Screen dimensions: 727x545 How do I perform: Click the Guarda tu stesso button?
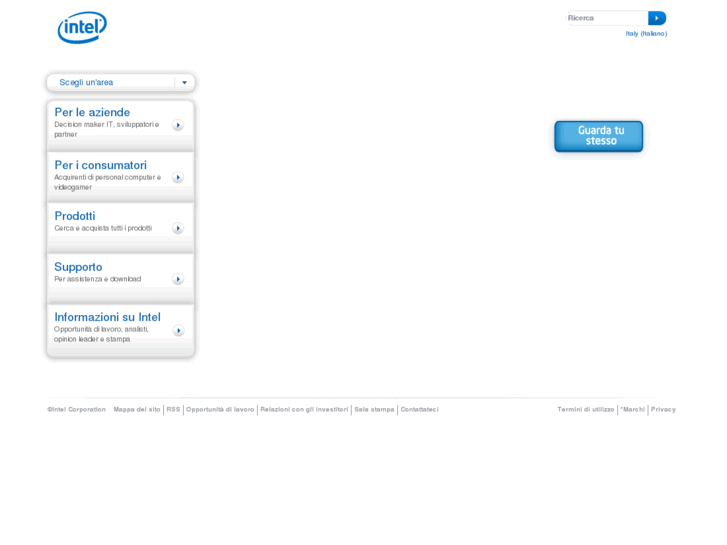pos(599,136)
